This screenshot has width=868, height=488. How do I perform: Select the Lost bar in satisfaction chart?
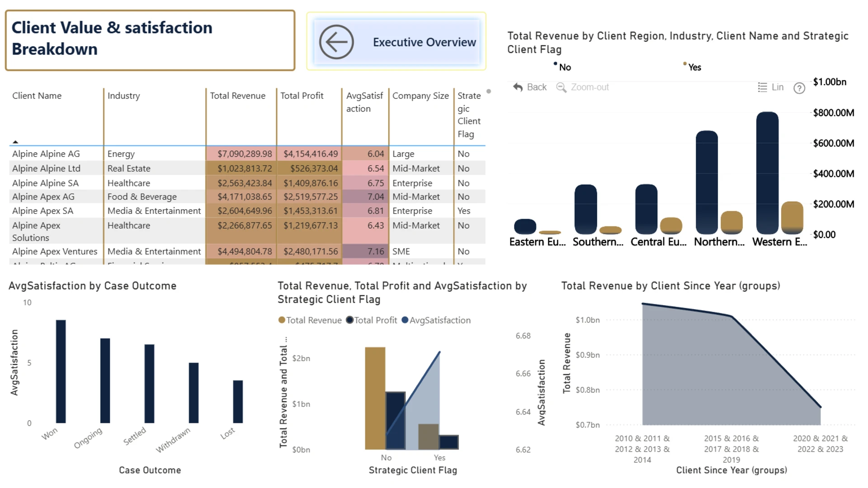[238, 402]
